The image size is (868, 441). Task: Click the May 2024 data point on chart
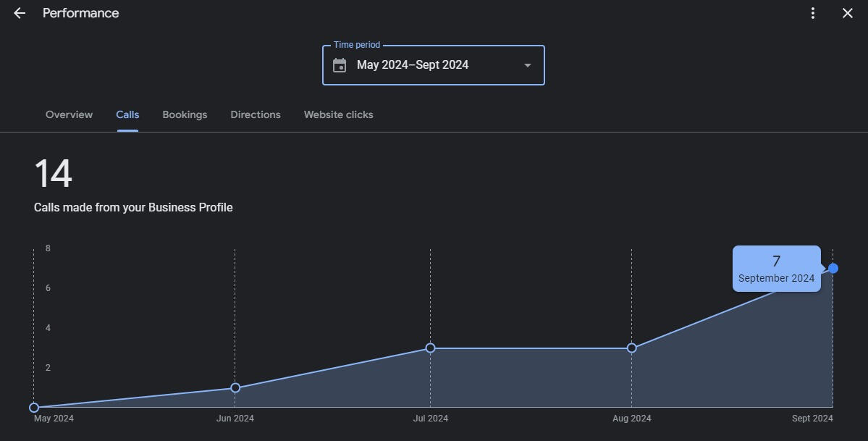[x=34, y=408]
